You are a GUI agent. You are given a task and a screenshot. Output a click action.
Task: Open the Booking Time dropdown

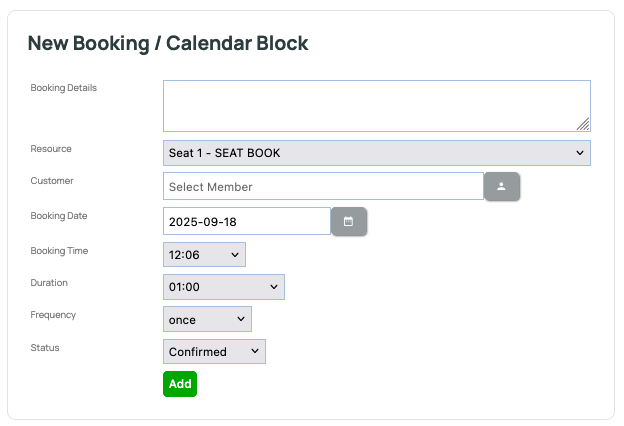pyautogui.click(x=204, y=255)
